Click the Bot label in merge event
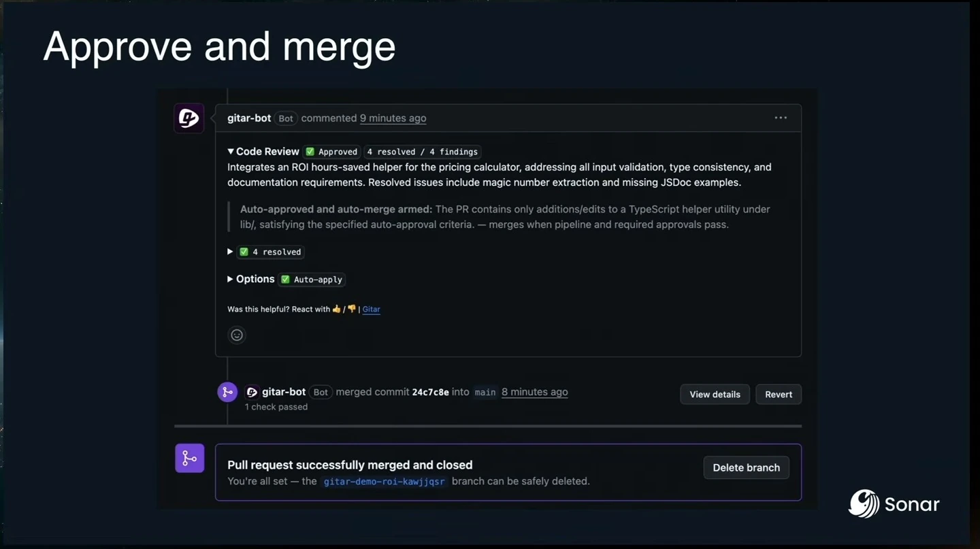 tap(321, 393)
